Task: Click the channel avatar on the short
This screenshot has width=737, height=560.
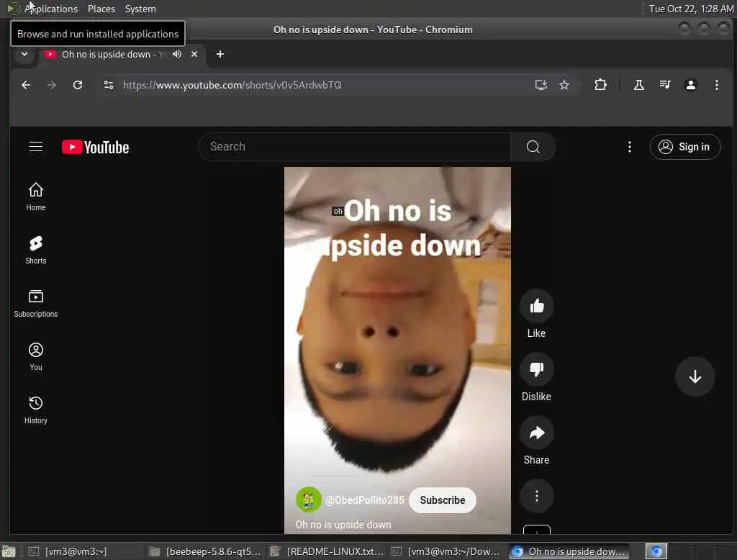Action: (x=308, y=500)
